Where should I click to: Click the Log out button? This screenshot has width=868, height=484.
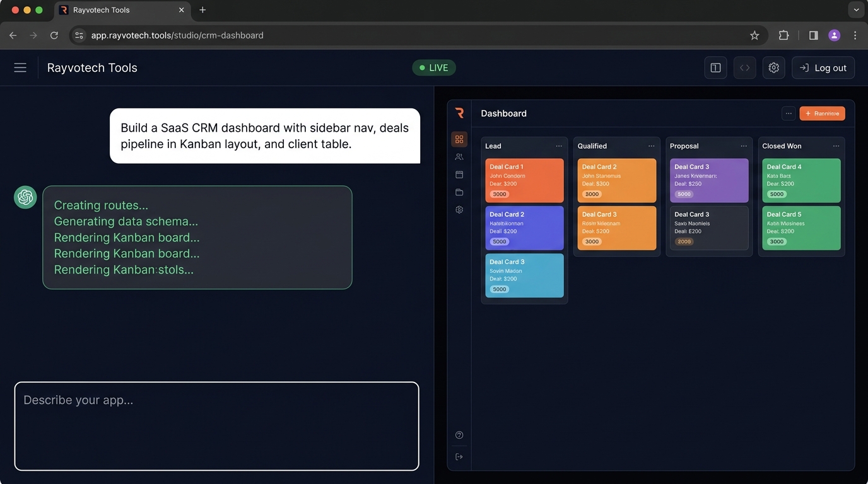click(x=823, y=68)
